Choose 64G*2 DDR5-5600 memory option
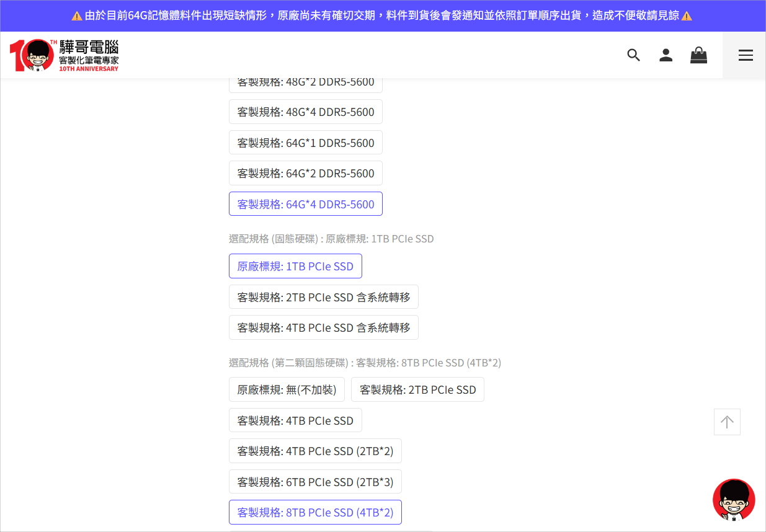 point(305,173)
